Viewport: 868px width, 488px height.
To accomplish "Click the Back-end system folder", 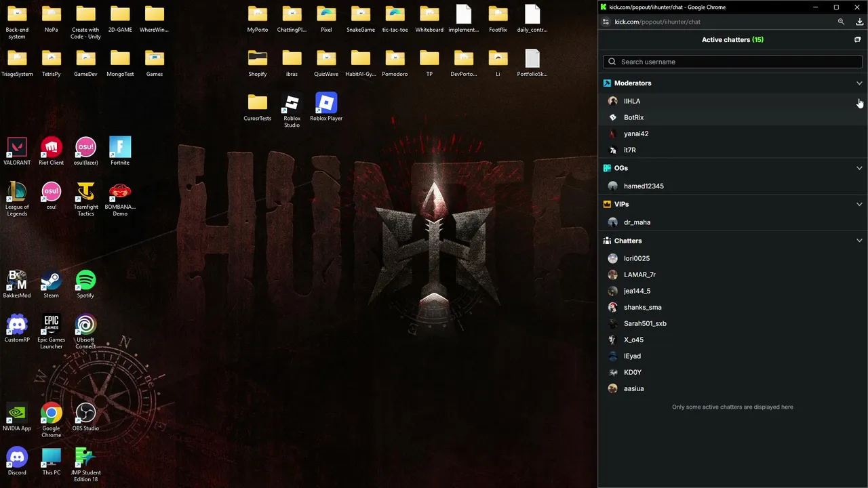I will [17, 22].
